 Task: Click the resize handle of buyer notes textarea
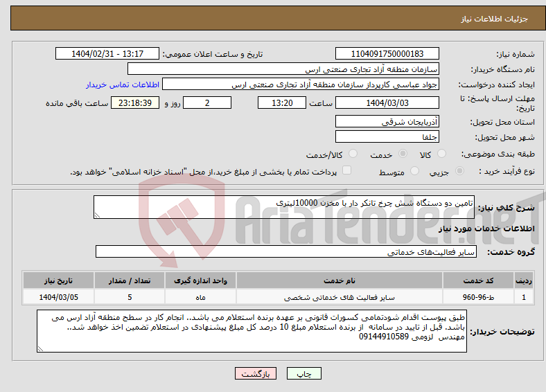tap(40, 349)
